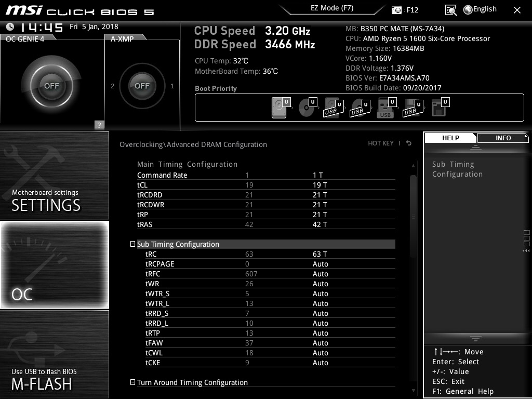Select the first USB hard disk boot icon
532x399 pixels.
[334, 108]
